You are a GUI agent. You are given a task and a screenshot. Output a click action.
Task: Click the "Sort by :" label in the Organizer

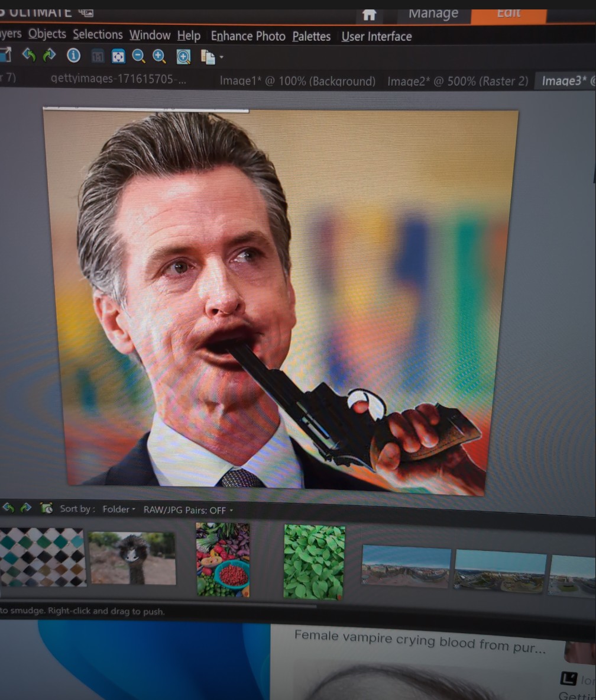coord(77,508)
